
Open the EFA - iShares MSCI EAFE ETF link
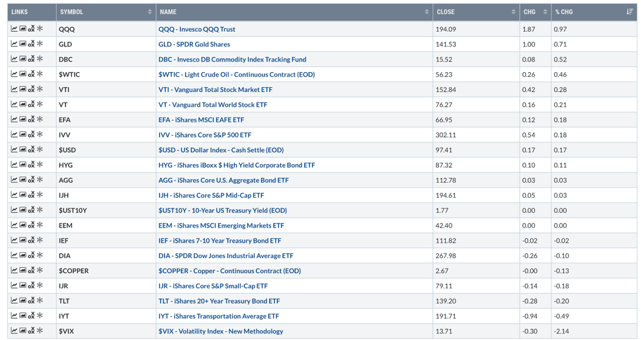point(201,120)
